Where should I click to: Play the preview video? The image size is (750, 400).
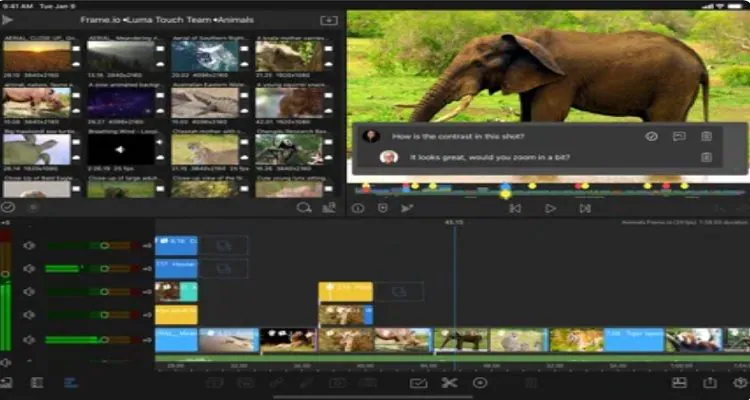click(x=550, y=209)
